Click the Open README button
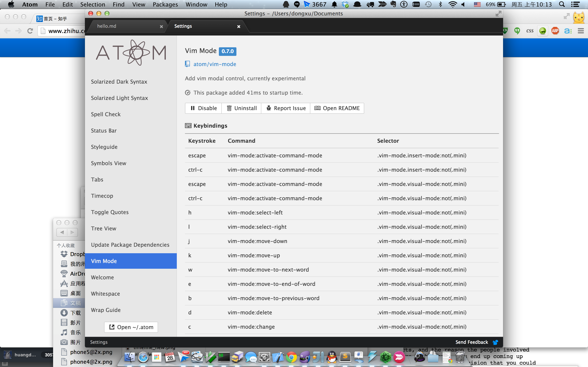The image size is (588, 367). coord(337,108)
